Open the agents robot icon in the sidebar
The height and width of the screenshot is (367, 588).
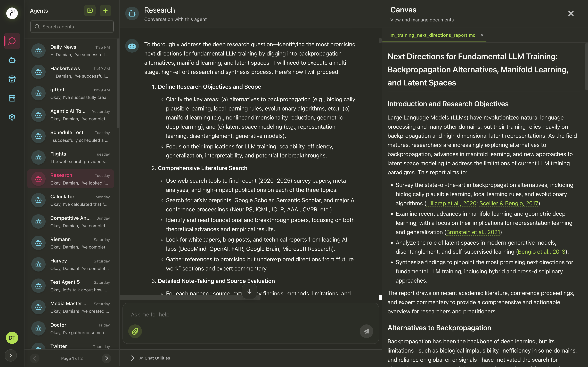[x=12, y=60]
